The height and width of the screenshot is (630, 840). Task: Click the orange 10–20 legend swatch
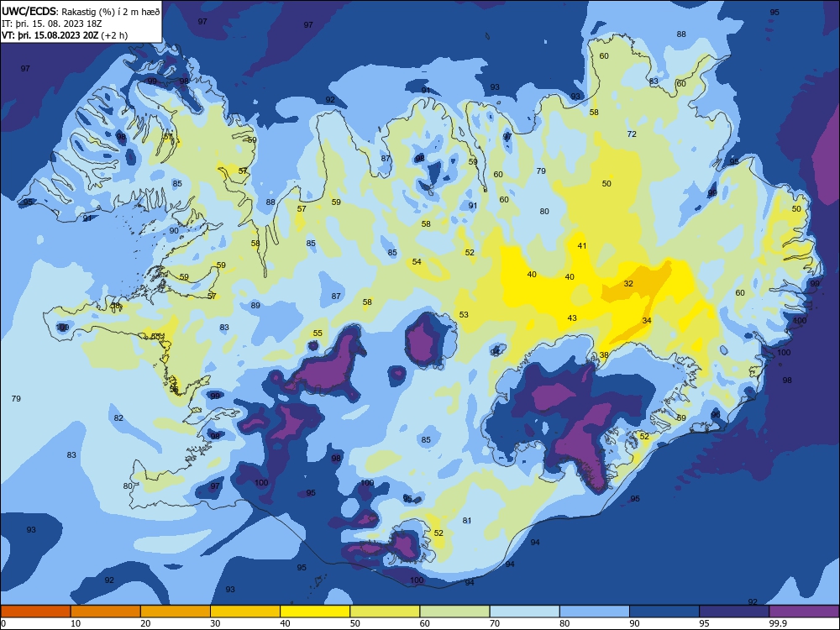(x=106, y=612)
